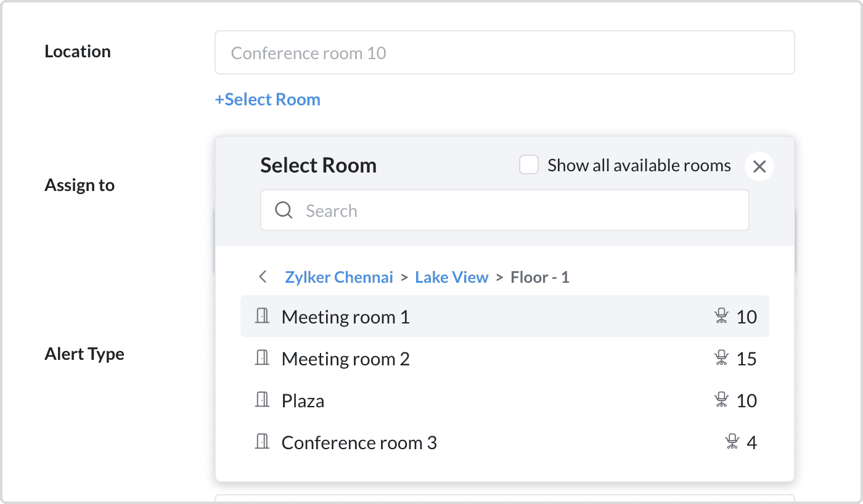Image resolution: width=863 pixels, height=504 pixels.
Task: Click the chair capacity icon for Meeting room 1
Action: (721, 317)
